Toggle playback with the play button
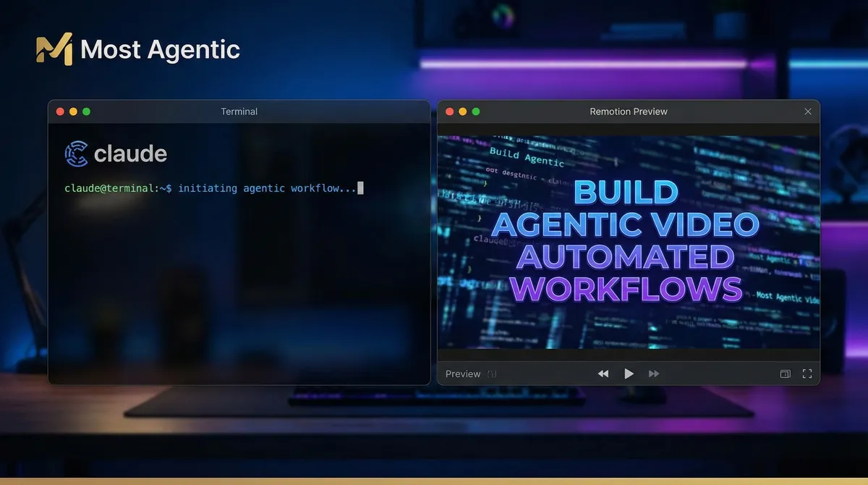Screen dimensions: 868x485 tap(629, 373)
